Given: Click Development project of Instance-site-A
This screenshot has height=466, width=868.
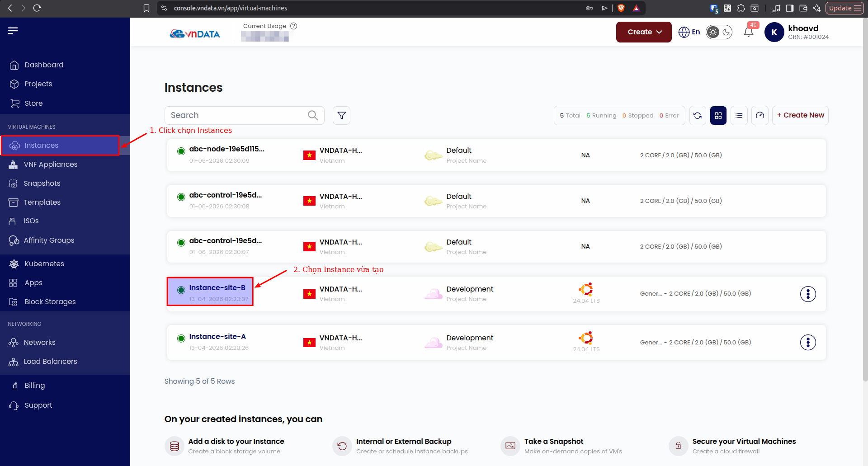Looking at the screenshot, I should pyautogui.click(x=470, y=338).
